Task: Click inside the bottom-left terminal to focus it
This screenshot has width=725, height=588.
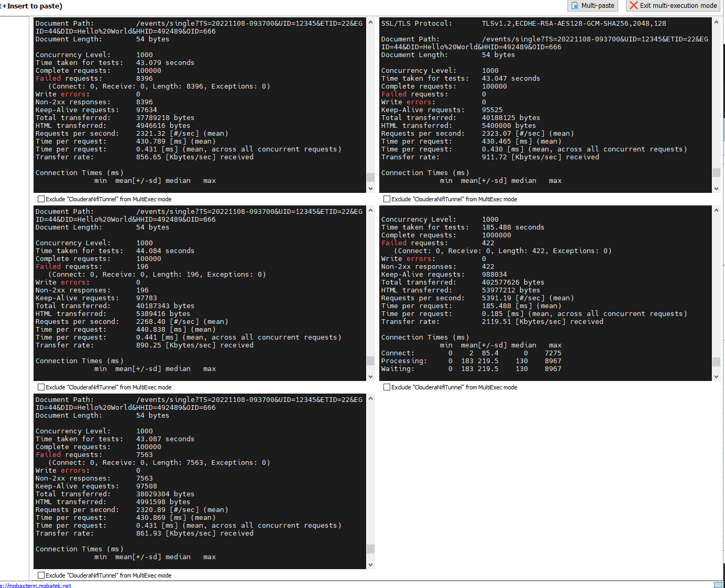Action: pos(199,482)
